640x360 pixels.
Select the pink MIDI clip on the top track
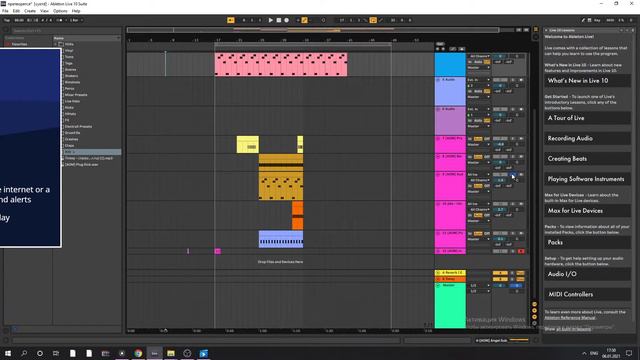(x=281, y=64)
